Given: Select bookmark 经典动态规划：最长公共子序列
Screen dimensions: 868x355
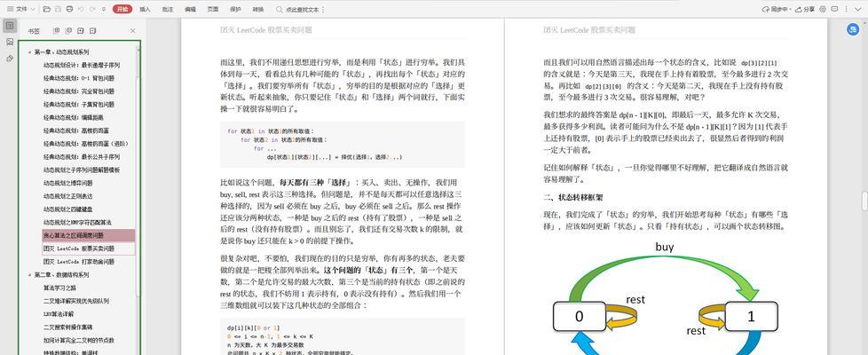Looking at the screenshot, I should [82, 157].
